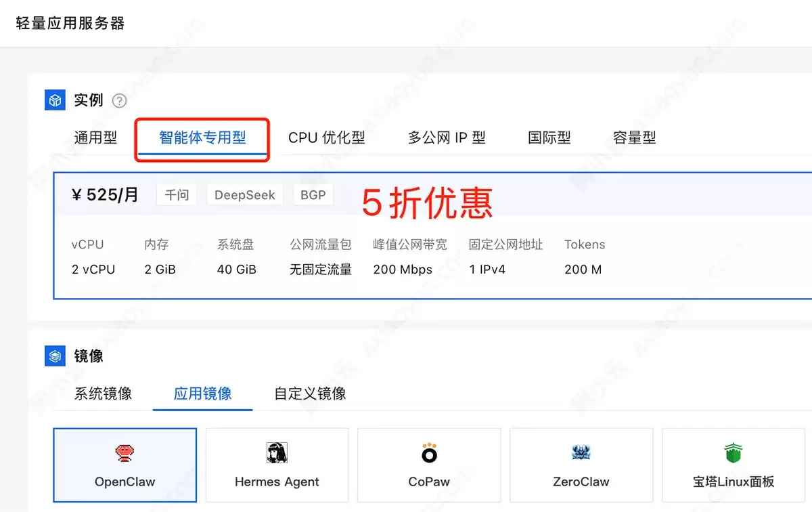Open the 系统镜像 tab
This screenshot has width=812, height=512.
coord(103,393)
